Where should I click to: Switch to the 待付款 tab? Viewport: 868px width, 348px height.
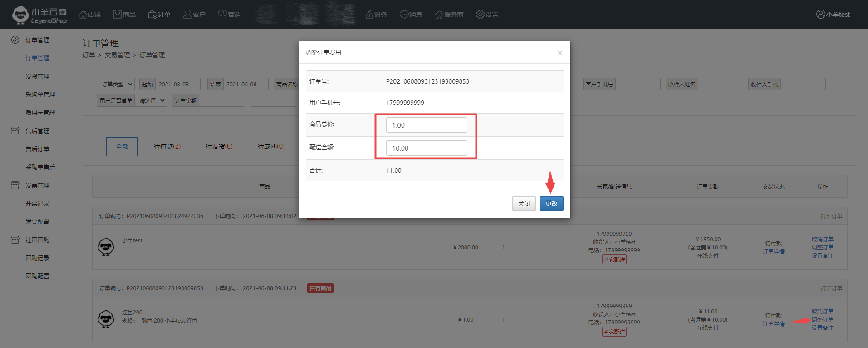[167, 146]
